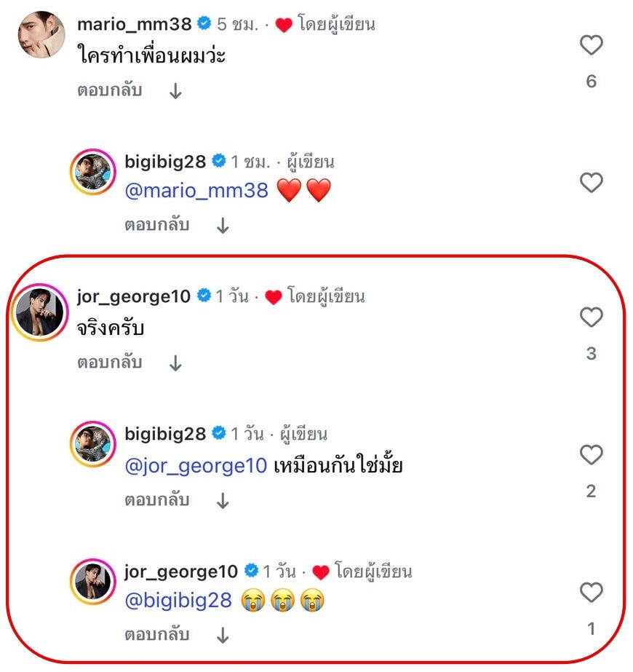Open jor_george10's avatar on crying emoji reply
This screenshot has width=633, height=672.
click(x=92, y=582)
